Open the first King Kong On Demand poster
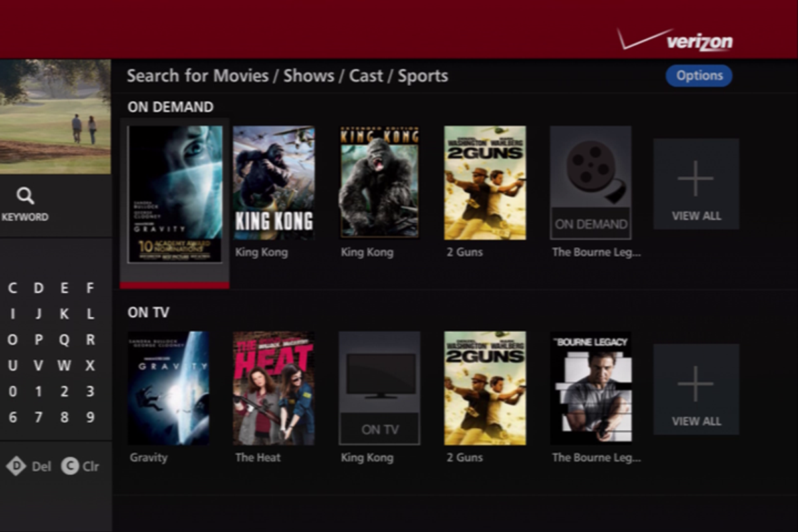 [274, 182]
